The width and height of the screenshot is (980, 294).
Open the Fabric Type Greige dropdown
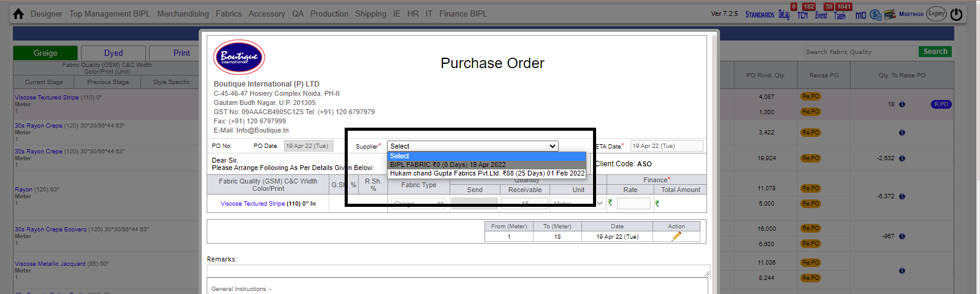pyautogui.click(x=418, y=203)
